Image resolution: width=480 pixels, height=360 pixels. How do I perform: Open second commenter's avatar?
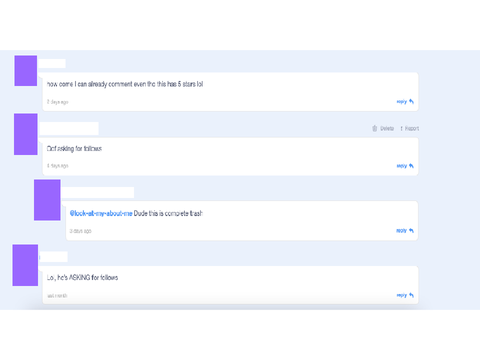26,134
